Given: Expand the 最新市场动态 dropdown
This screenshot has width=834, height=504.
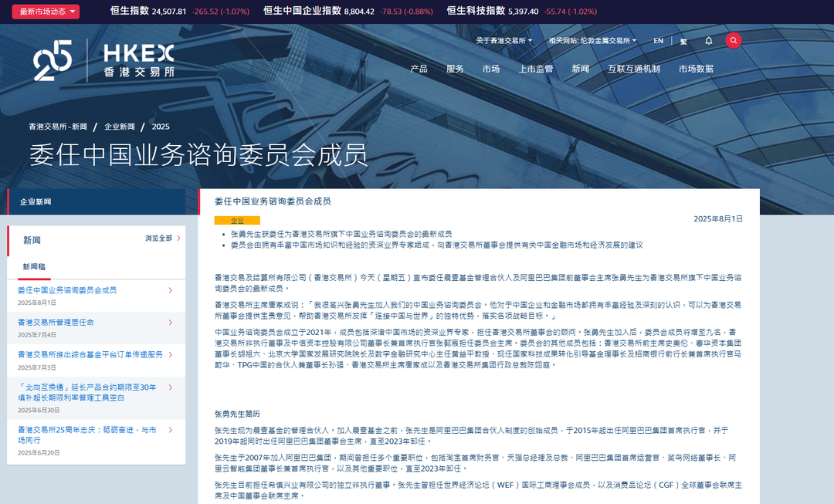Looking at the screenshot, I should coord(46,12).
